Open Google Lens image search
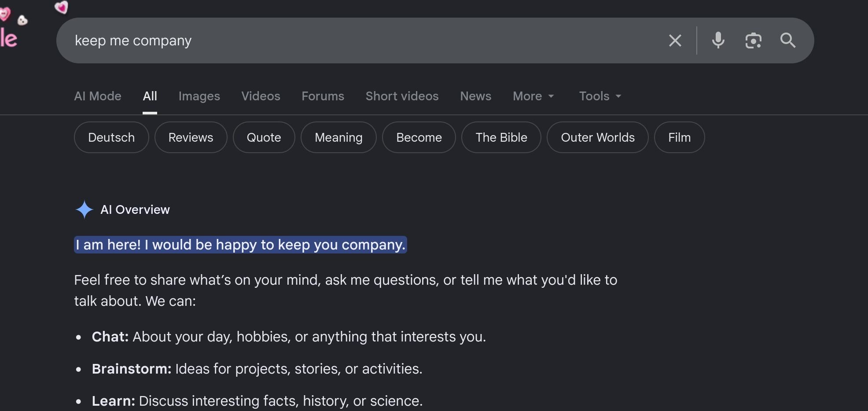 [753, 40]
